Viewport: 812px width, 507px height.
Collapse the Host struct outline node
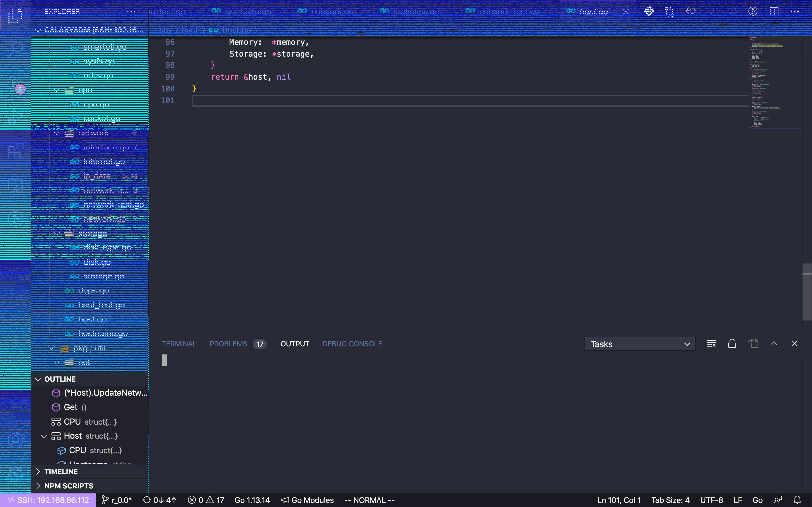44,436
